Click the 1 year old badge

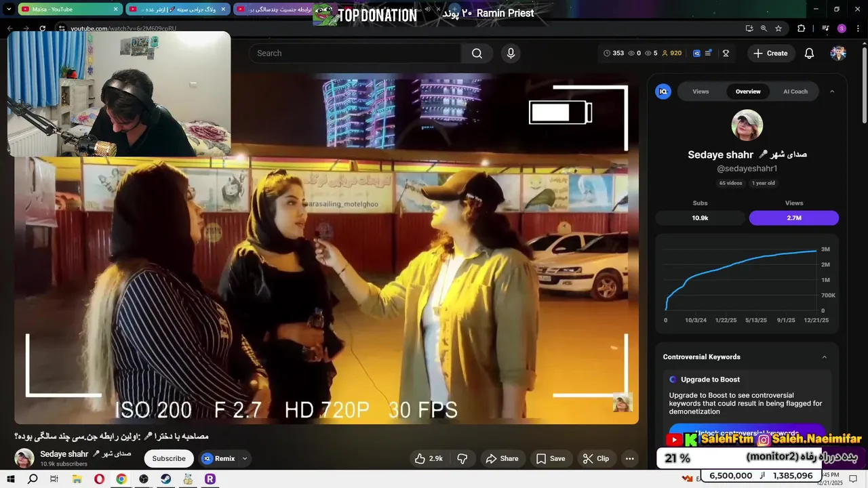[x=763, y=183]
